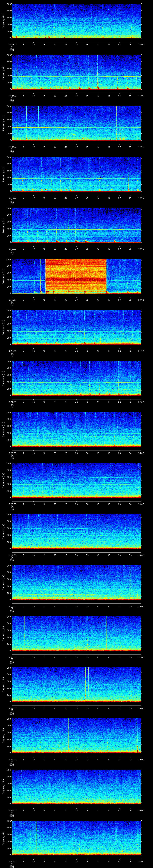Select the 9:25:00 start time label

pyautogui.click(x=12, y=606)
